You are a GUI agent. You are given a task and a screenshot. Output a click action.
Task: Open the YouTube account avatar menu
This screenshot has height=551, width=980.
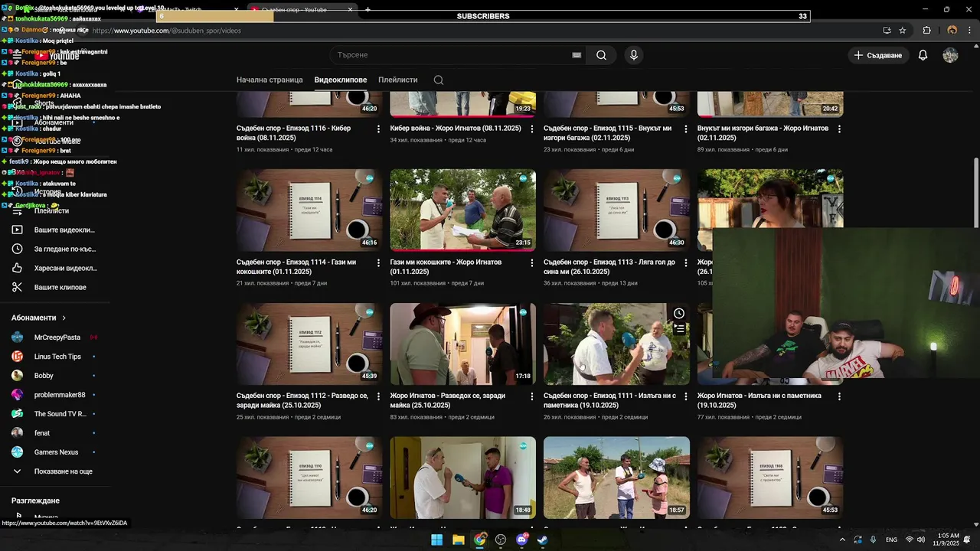950,55
